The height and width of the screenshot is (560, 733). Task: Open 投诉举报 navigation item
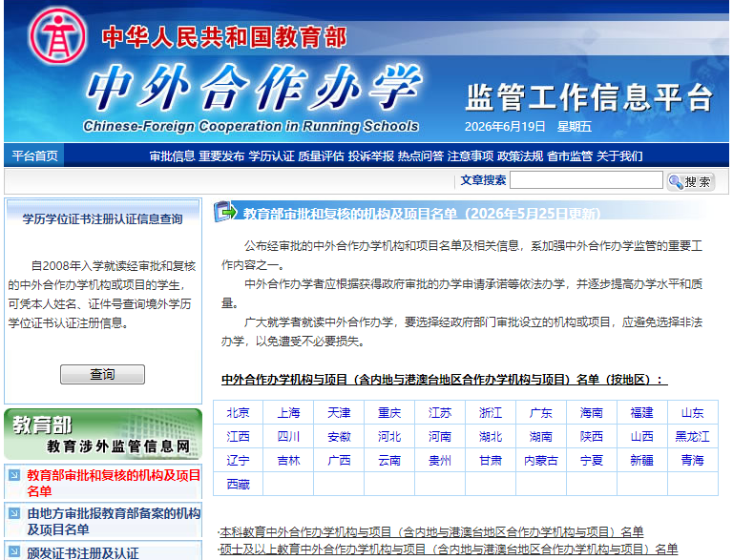(370, 156)
